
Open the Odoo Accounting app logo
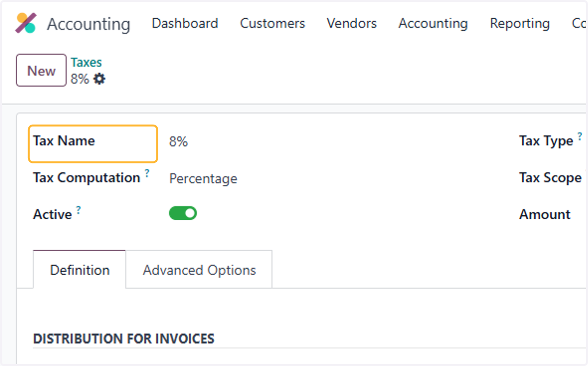tap(25, 23)
